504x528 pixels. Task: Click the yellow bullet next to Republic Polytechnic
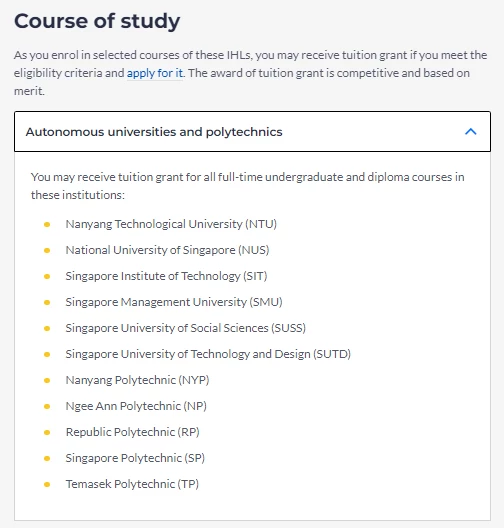pos(47,432)
